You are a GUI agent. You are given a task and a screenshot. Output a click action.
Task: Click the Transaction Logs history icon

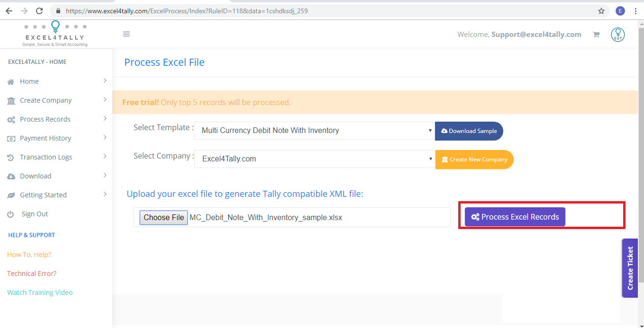[x=10, y=158]
